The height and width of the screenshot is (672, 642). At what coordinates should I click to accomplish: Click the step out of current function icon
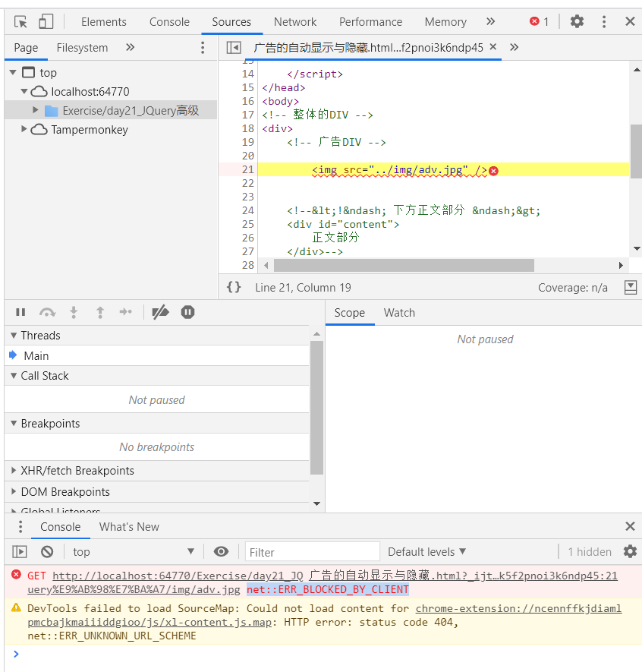tap(99, 311)
